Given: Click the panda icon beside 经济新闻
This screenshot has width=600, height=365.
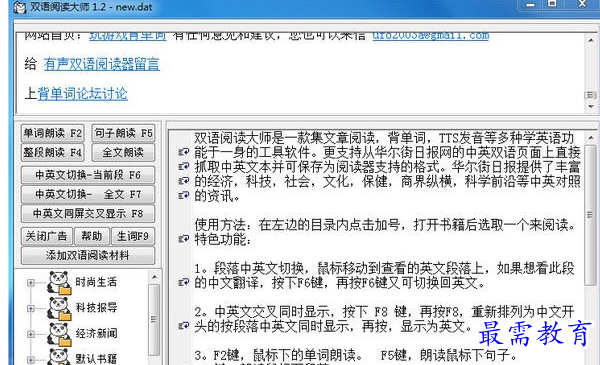Looking at the screenshot, I should point(59,334).
